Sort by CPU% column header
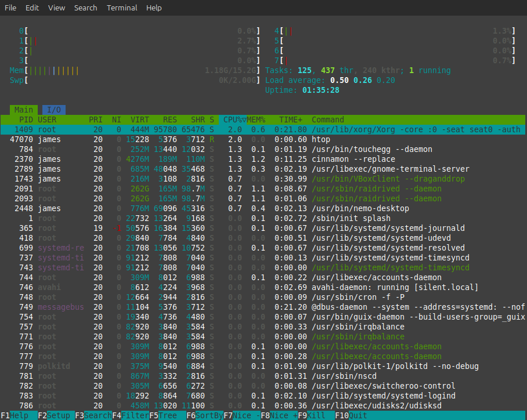The height and width of the screenshot is (420, 527). (233, 120)
